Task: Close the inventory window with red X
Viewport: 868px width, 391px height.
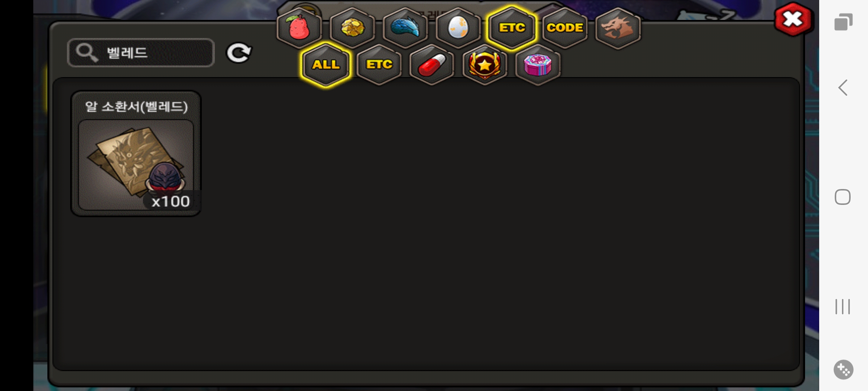Action: click(x=793, y=20)
